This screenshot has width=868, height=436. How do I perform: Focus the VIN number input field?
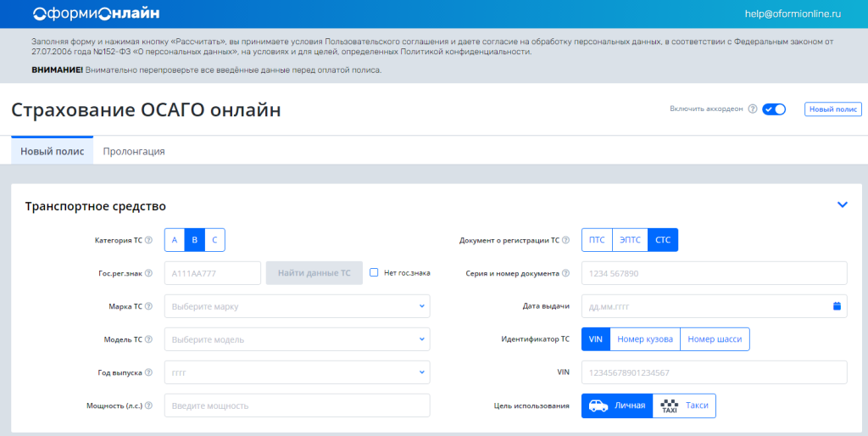coord(714,372)
